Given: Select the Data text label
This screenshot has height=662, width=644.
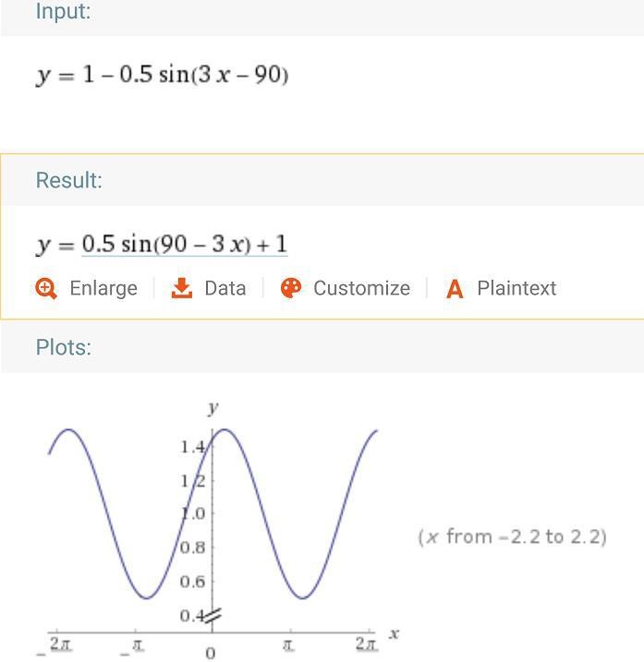Looking at the screenshot, I should coord(225,288).
